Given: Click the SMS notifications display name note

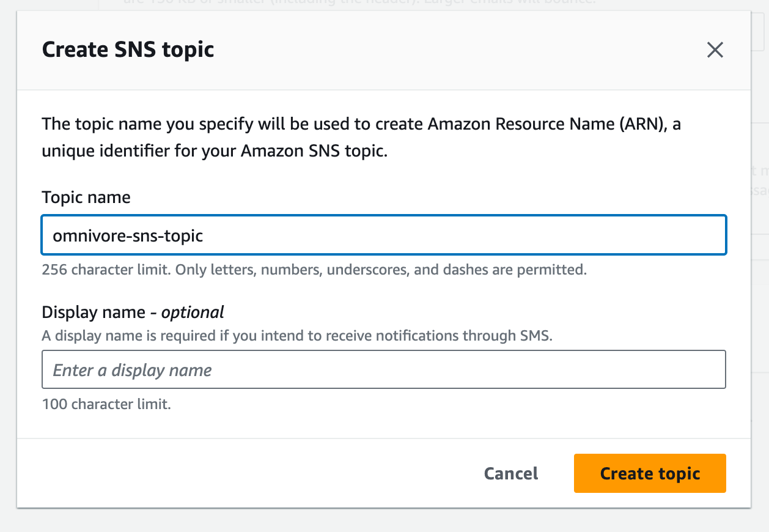Looking at the screenshot, I should 296,336.
